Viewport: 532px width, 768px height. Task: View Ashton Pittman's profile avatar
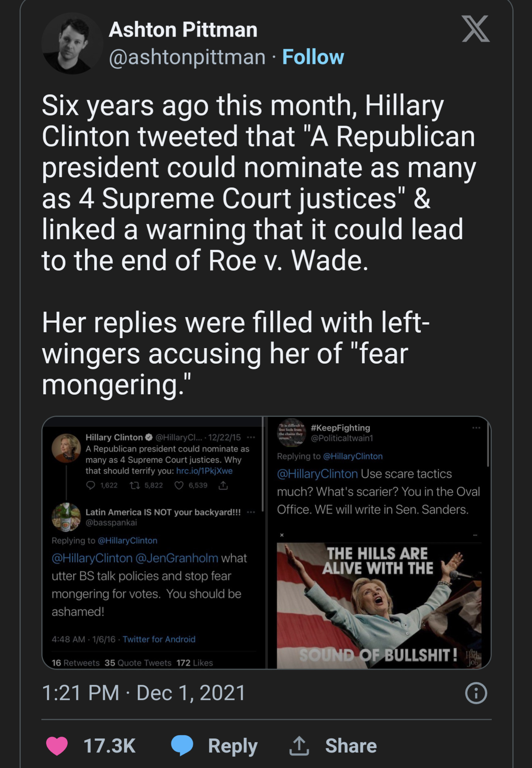(72, 43)
